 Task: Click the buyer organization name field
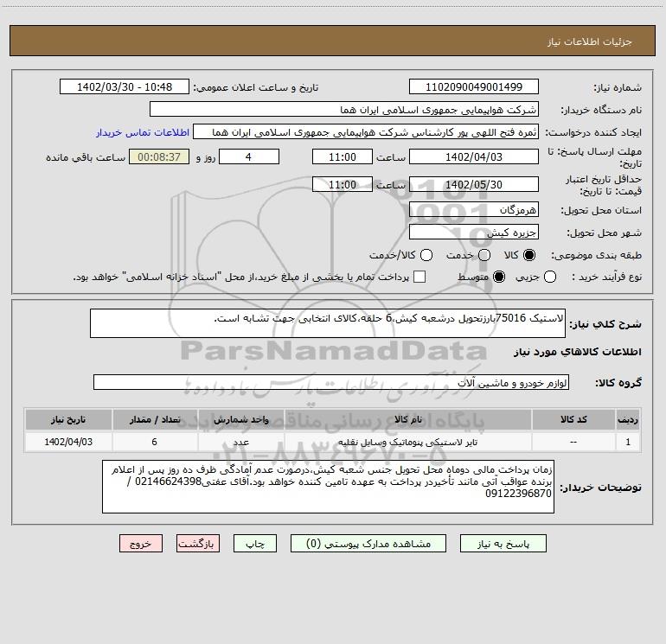click(x=344, y=110)
